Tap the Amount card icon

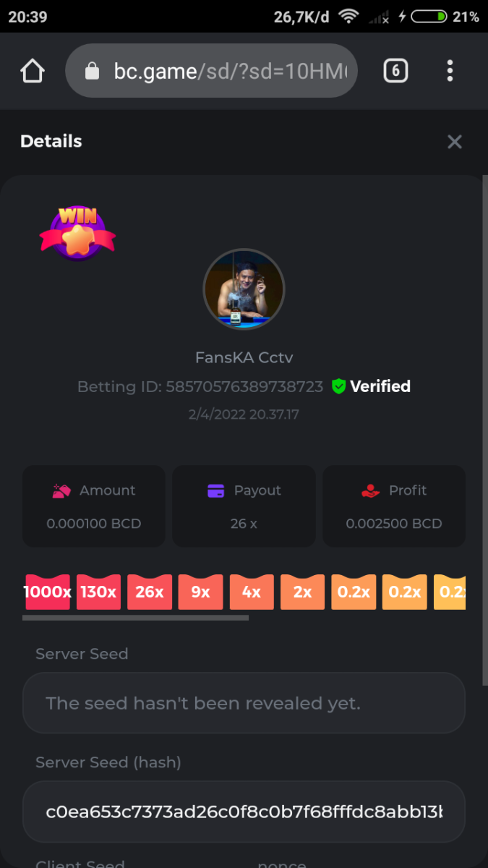tap(61, 490)
